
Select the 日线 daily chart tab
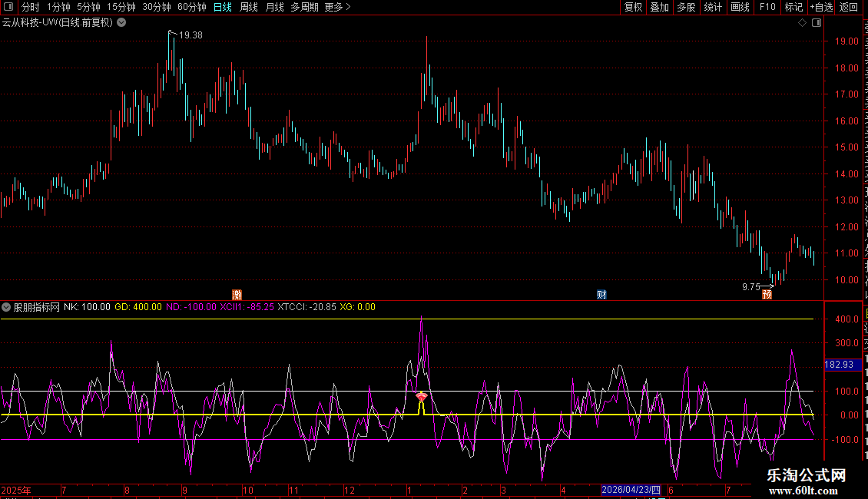223,7
